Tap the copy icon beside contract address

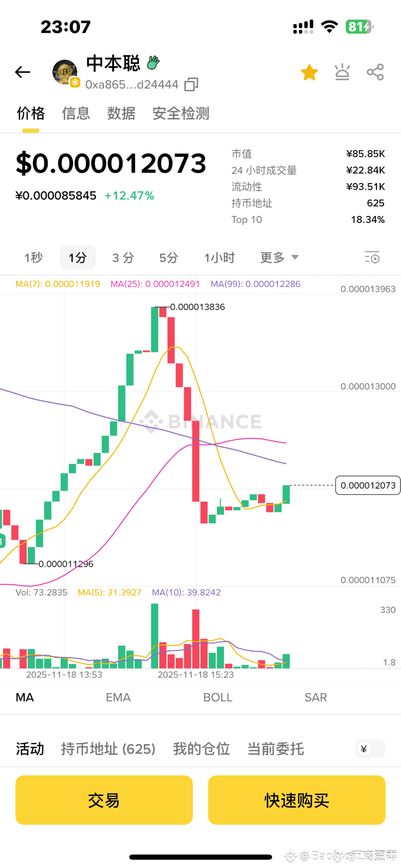click(190, 84)
